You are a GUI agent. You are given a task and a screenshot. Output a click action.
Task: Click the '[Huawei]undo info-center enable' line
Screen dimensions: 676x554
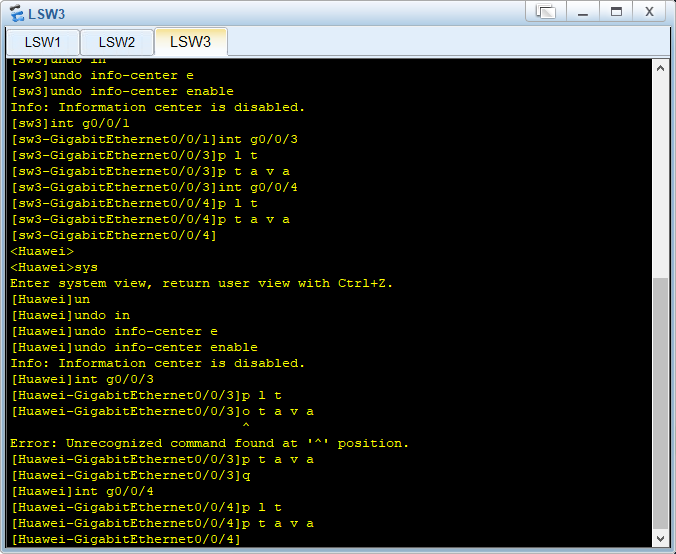pos(134,347)
